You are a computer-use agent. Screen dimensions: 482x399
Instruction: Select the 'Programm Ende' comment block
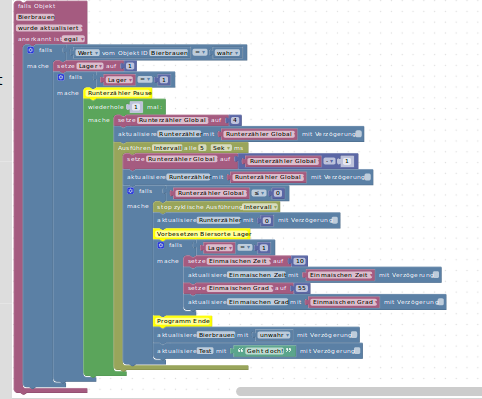[183, 321]
